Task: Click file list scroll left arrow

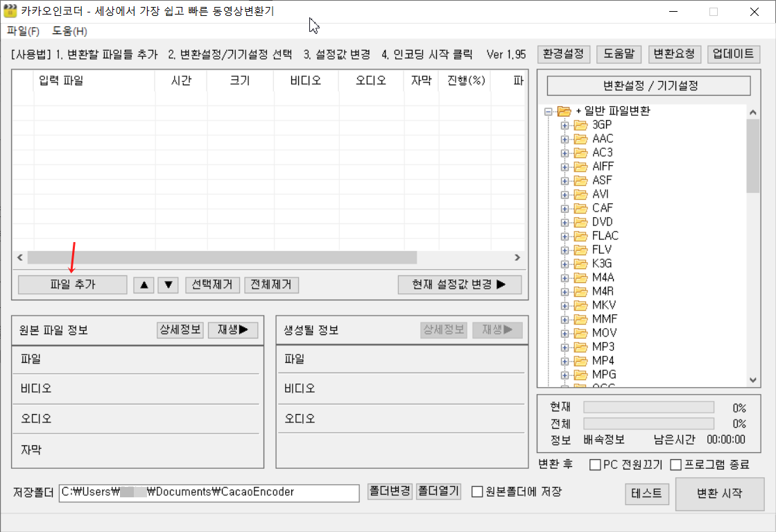Action: point(20,257)
